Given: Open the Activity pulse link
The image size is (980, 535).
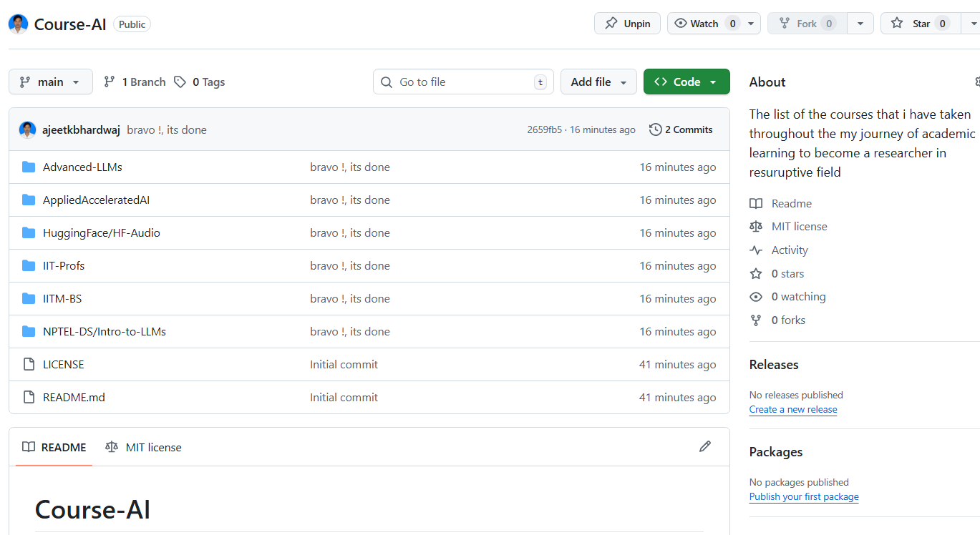Looking at the screenshot, I should click(790, 250).
